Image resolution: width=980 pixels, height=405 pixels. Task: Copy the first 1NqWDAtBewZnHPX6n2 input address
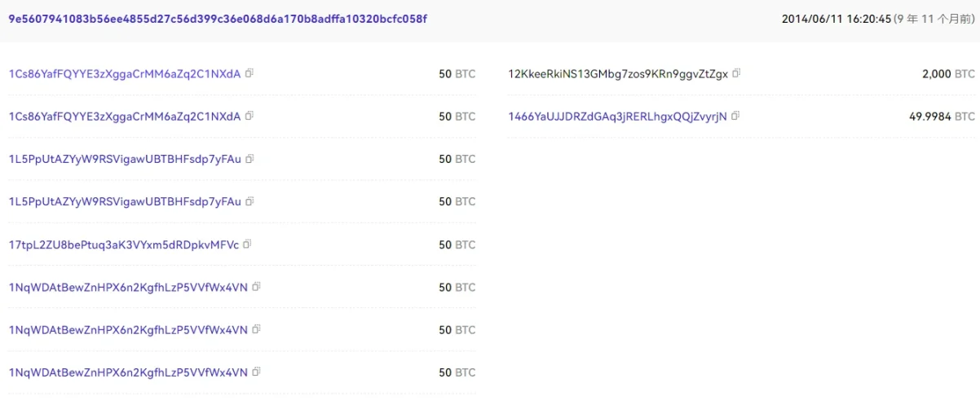[256, 286]
